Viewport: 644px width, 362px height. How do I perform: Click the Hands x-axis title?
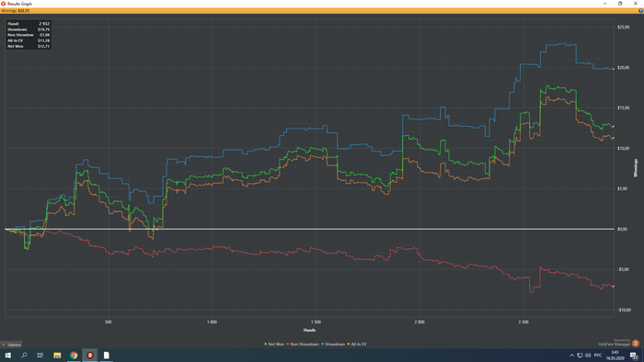[x=309, y=330]
